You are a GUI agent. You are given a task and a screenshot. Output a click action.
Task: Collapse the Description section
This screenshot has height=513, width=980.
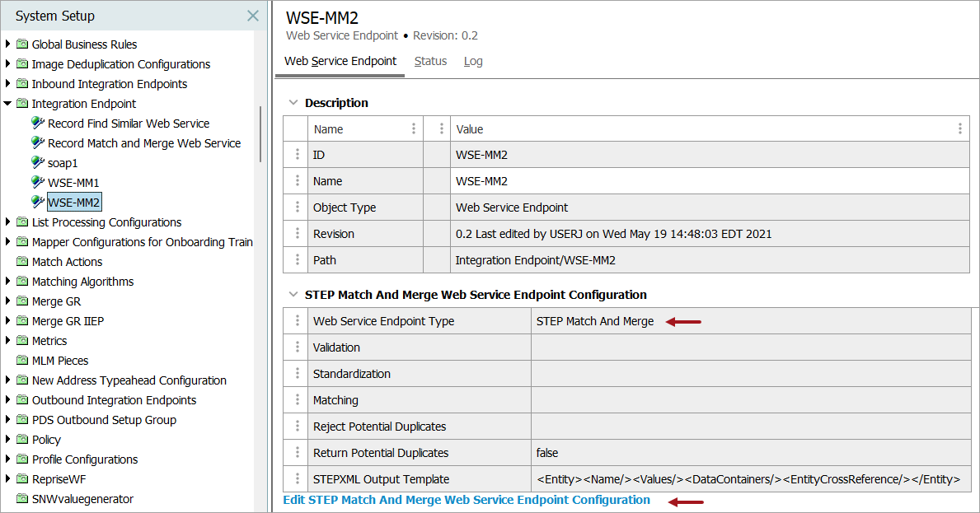(292, 103)
